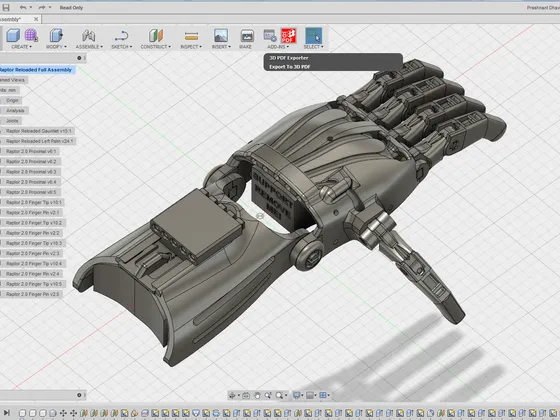Select Raptor Reloaded Full Assembly root node
This screenshot has width=560, height=420.
click(37, 70)
